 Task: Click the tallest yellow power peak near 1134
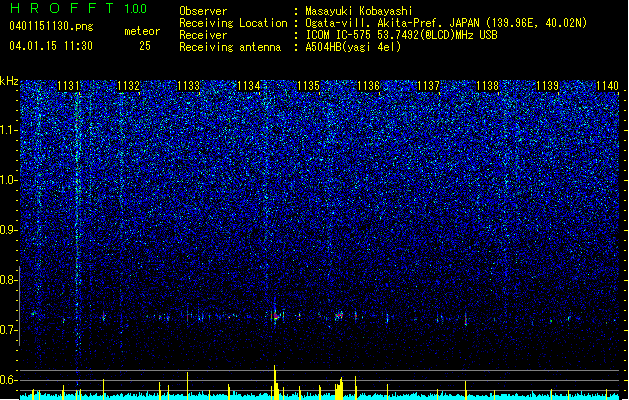(275, 382)
